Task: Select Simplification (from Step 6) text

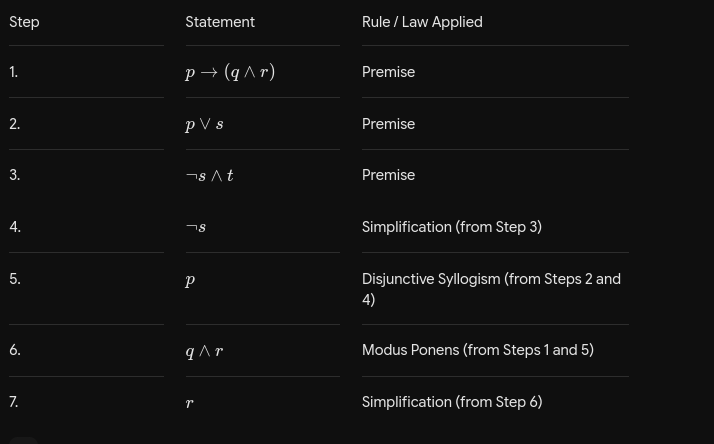Action: 452,402
